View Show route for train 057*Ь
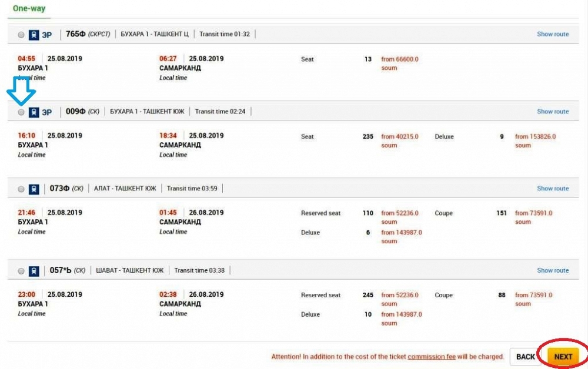The image size is (588, 369). click(x=553, y=270)
